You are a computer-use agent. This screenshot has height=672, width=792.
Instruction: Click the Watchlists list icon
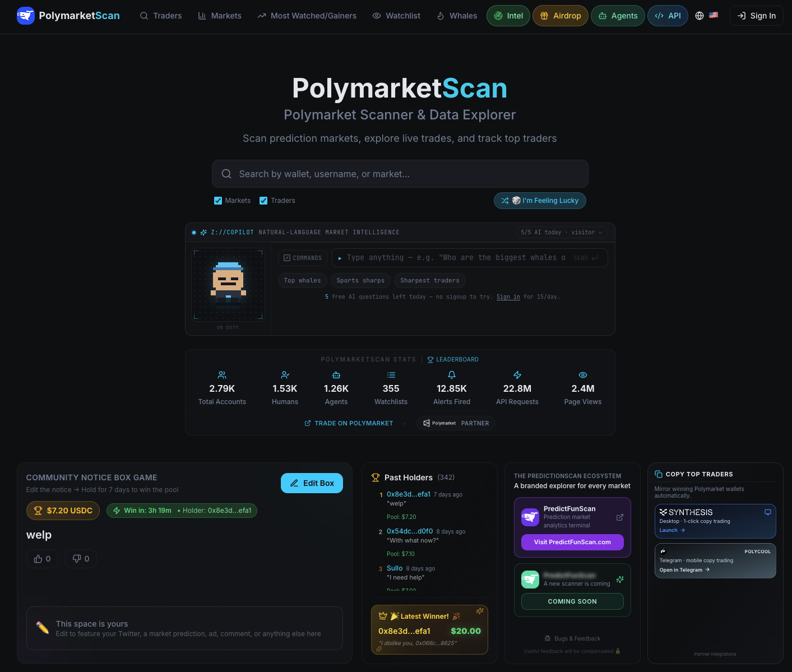point(391,375)
